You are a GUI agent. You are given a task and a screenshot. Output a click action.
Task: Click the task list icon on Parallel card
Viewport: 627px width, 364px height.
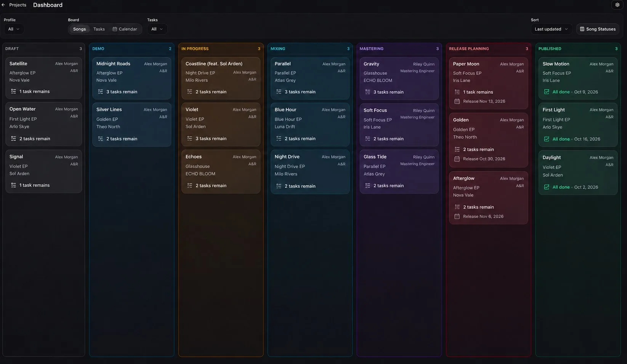(x=279, y=92)
